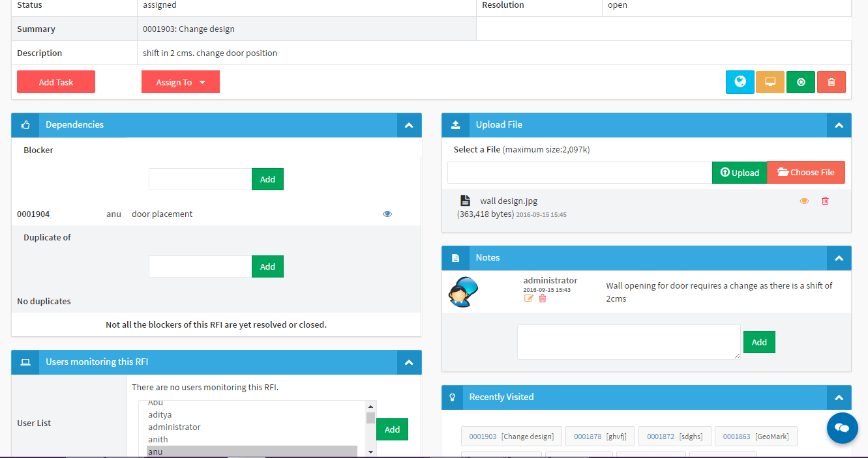Image resolution: width=868 pixels, height=458 pixels.
Task: Focus the Duplicate of input field
Action: click(x=200, y=266)
